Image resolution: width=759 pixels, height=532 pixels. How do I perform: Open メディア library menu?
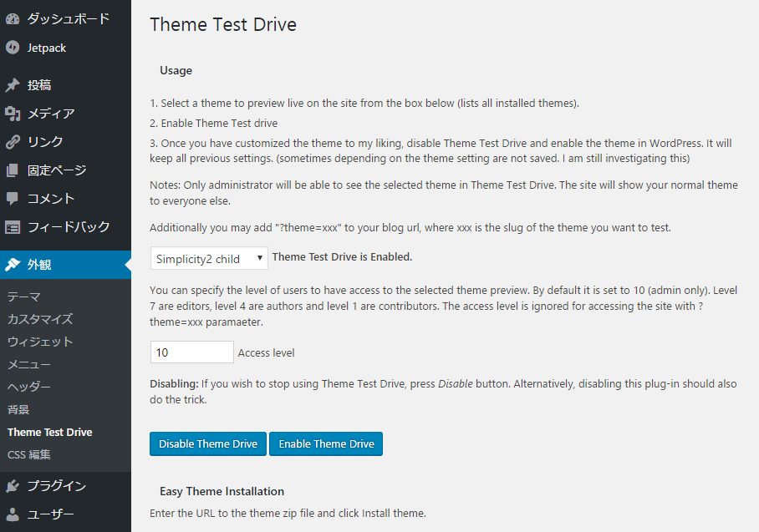point(65,114)
